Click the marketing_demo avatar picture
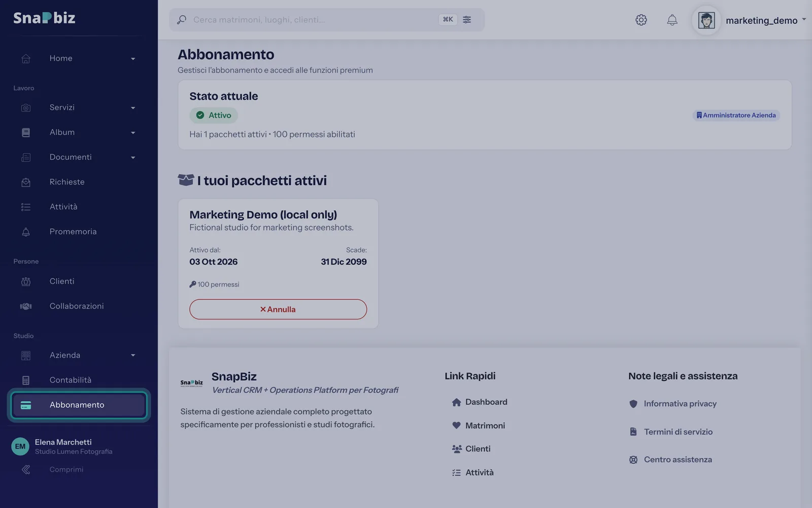Screen dimensions: 812x508 pyautogui.click(x=706, y=20)
